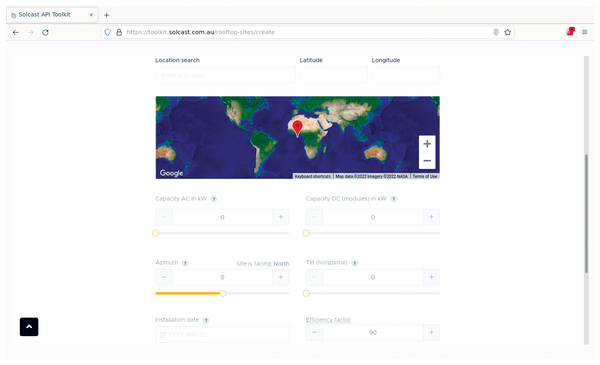Click the Efficiency factor label link

pos(328,320)
